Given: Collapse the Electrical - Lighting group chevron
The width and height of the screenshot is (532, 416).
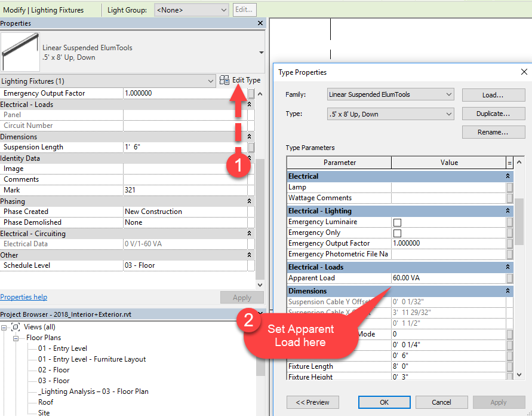Looking at the screenshot, I should [508, 211].
